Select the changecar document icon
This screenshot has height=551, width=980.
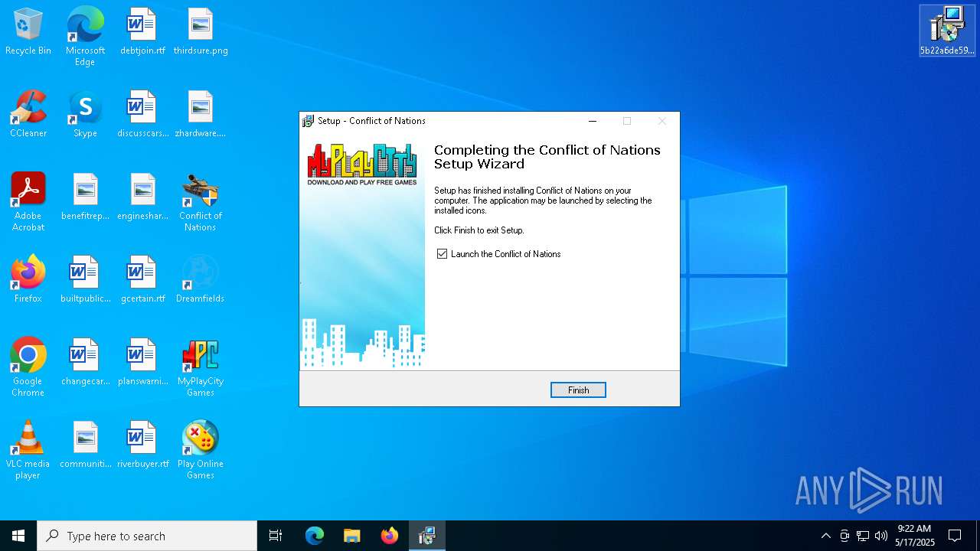[x=85, y=363]
